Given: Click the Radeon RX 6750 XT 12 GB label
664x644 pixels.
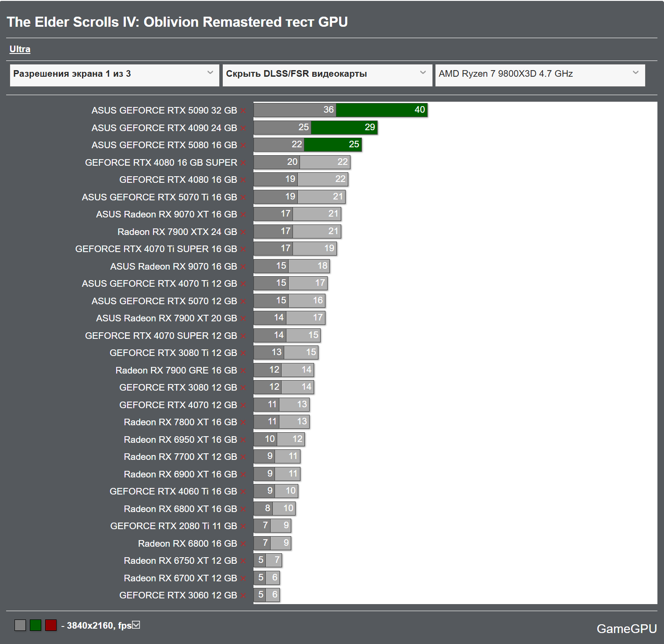Looking at the screenshot, I should [x=181, y=561].
